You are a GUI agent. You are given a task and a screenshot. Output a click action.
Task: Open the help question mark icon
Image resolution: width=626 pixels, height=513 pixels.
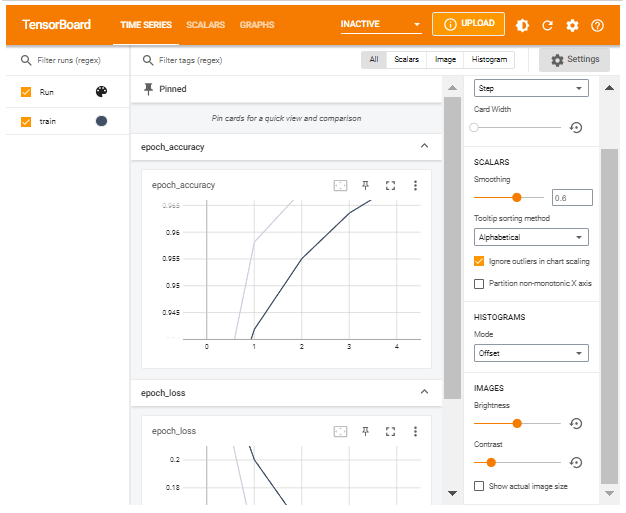[x=597, y=26]
